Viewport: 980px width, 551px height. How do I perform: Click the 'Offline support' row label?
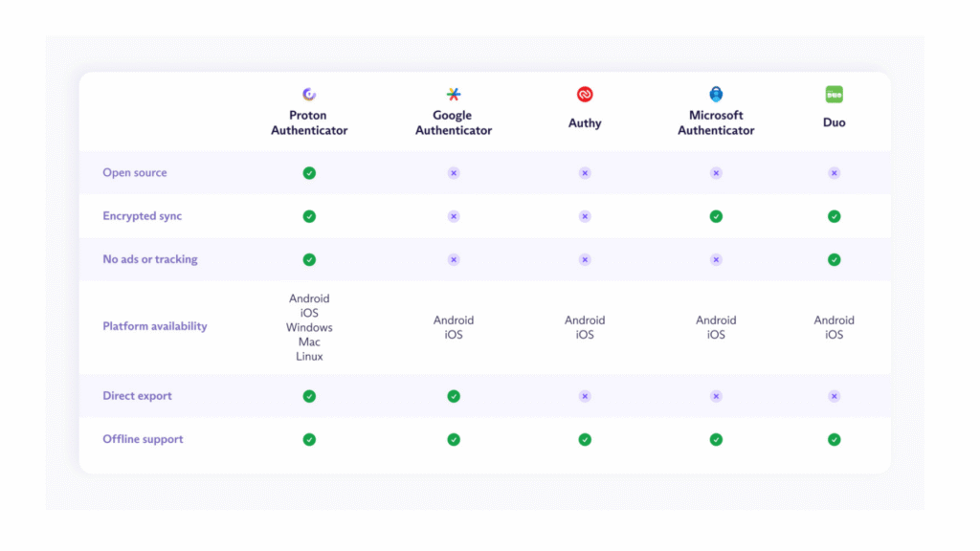click(x=144, y=439)
